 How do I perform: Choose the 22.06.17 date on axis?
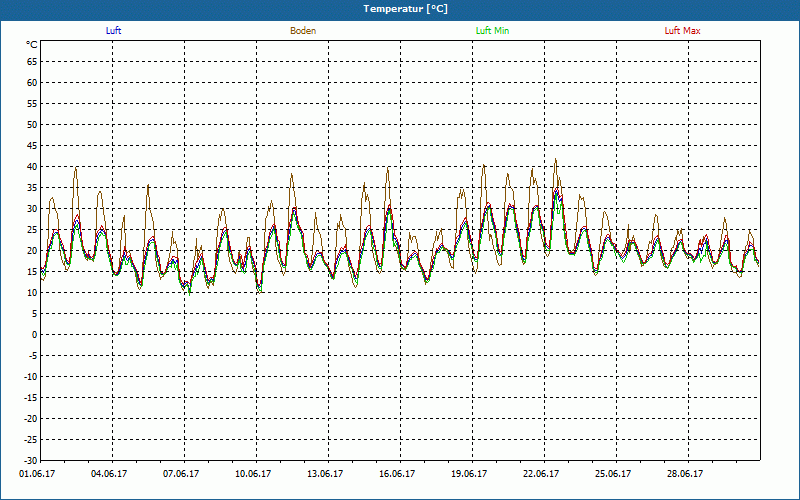(x=542, y=474)
